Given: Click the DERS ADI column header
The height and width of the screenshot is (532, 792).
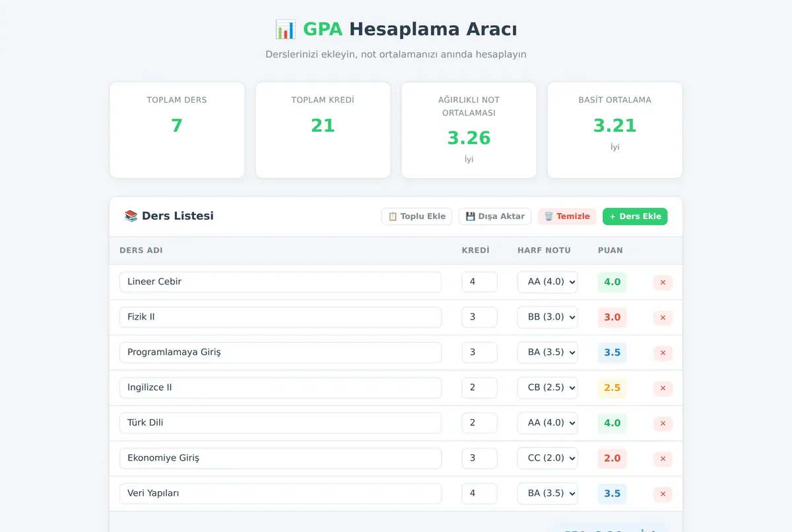Looking at the screenshot, I should (x=141, y=250).
